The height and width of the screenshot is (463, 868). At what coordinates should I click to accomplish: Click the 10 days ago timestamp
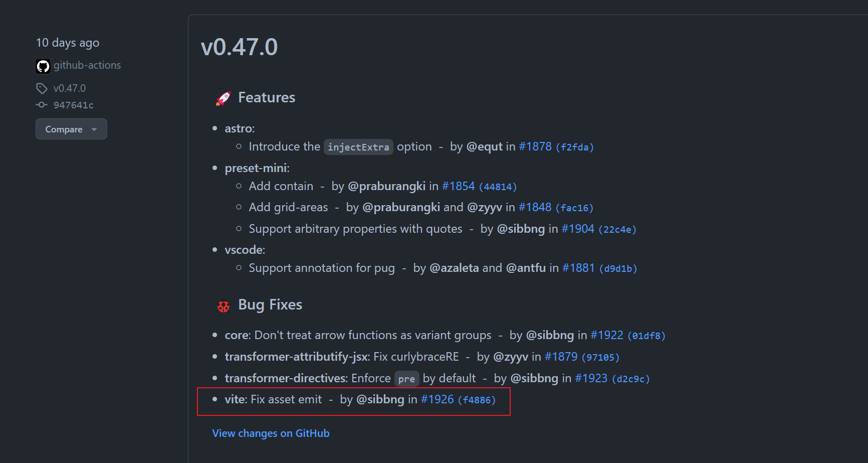coord(67,43)
